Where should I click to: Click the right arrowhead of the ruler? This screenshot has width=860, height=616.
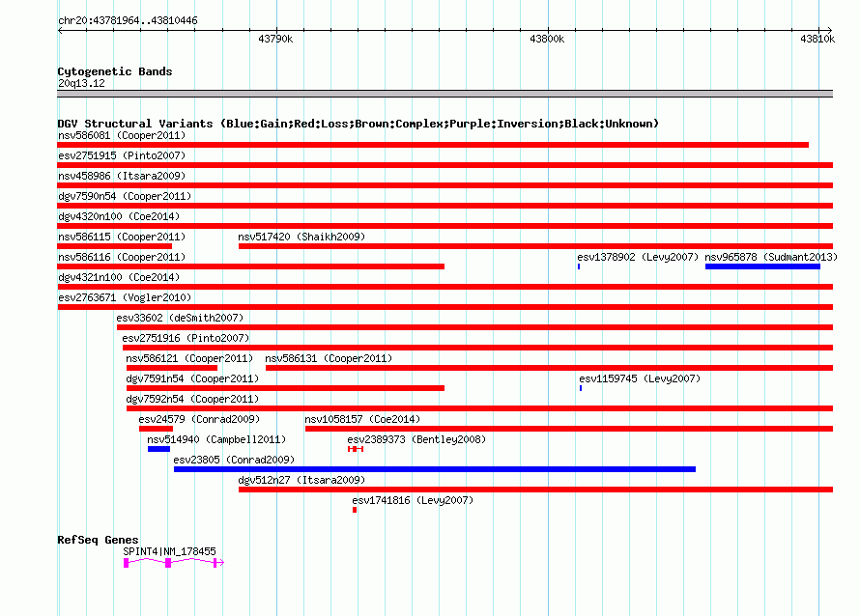(x=829, y=30)
